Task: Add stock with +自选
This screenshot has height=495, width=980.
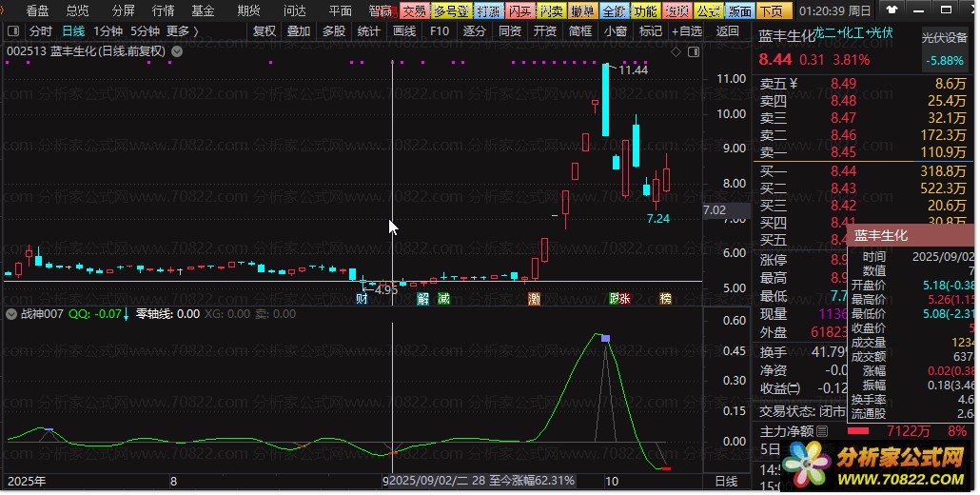Action: pyautogui.click(x=687, y=31)
